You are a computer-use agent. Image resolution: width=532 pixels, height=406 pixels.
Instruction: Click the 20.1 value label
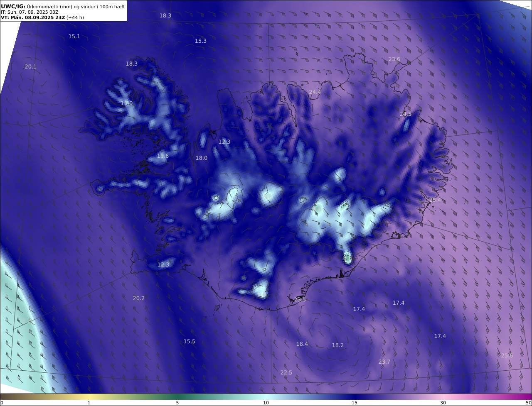31,67
